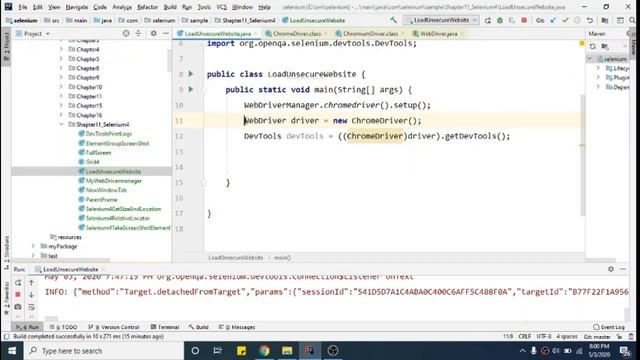The width and height of the screenshot is (640, 360).
Task: Run class from gutter arrow on line 8
Action: [x=191, y=74]
